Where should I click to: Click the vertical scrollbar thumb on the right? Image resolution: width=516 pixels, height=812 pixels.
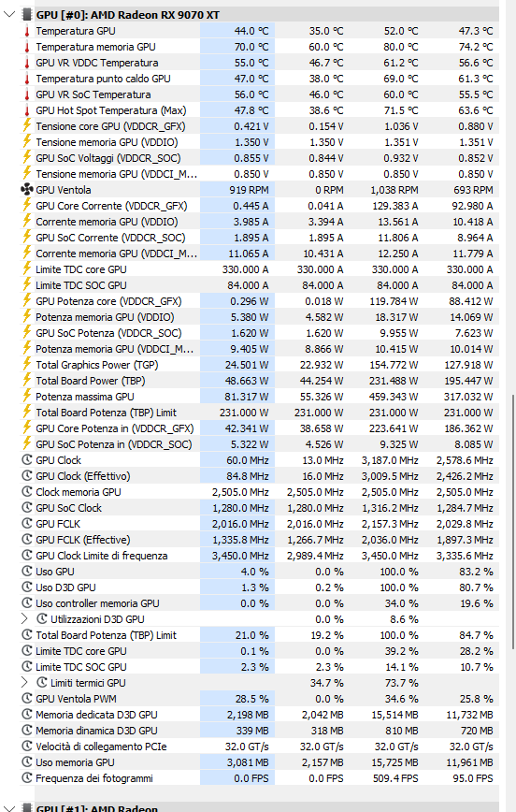(513, 521)
